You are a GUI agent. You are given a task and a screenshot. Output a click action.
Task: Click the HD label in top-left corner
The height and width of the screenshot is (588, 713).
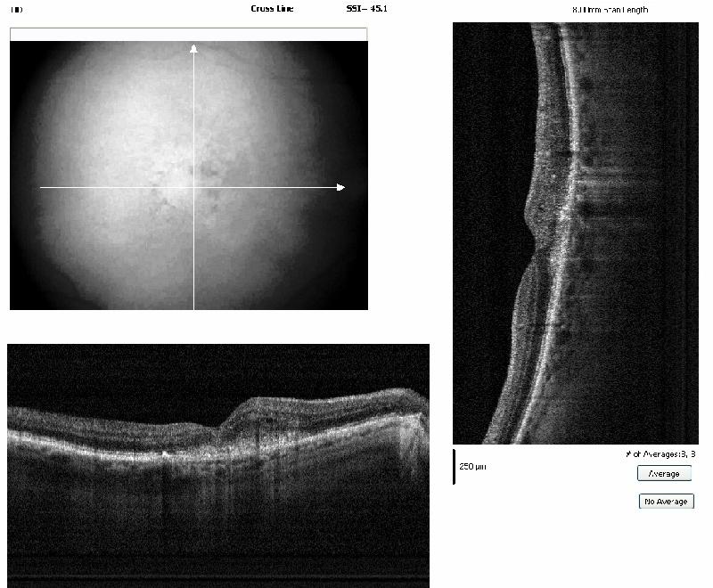[17, 9]
